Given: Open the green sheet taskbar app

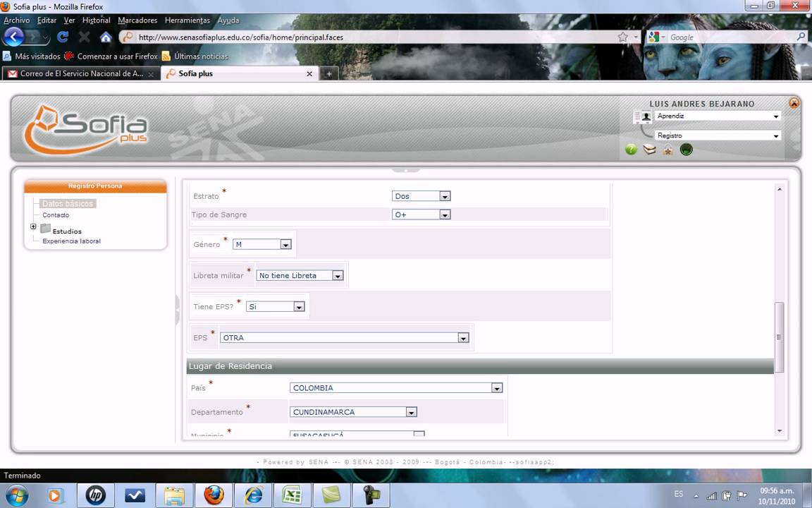Looking at the screenshot, I should 331,495.
